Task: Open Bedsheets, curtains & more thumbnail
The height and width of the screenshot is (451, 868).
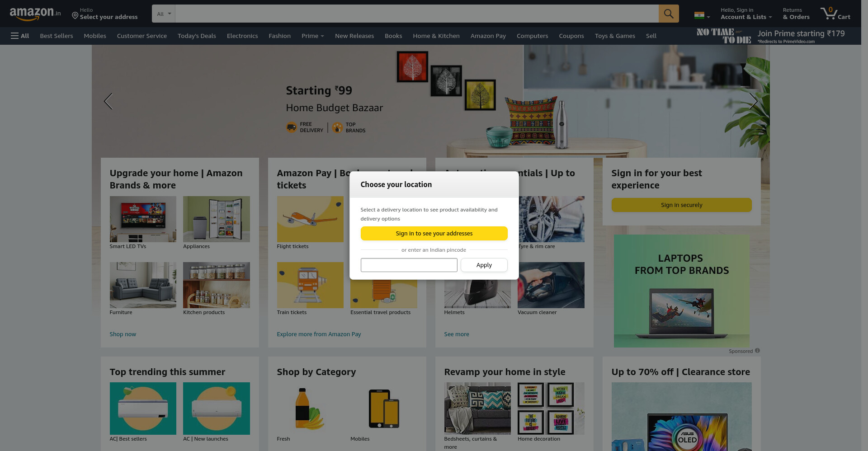Action: (477, 409)
